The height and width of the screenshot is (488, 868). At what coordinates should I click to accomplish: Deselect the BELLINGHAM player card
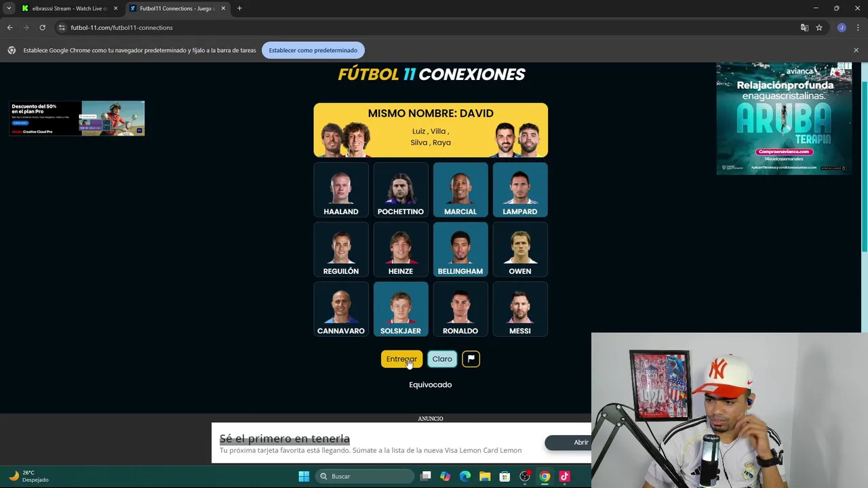coord(460,249)
